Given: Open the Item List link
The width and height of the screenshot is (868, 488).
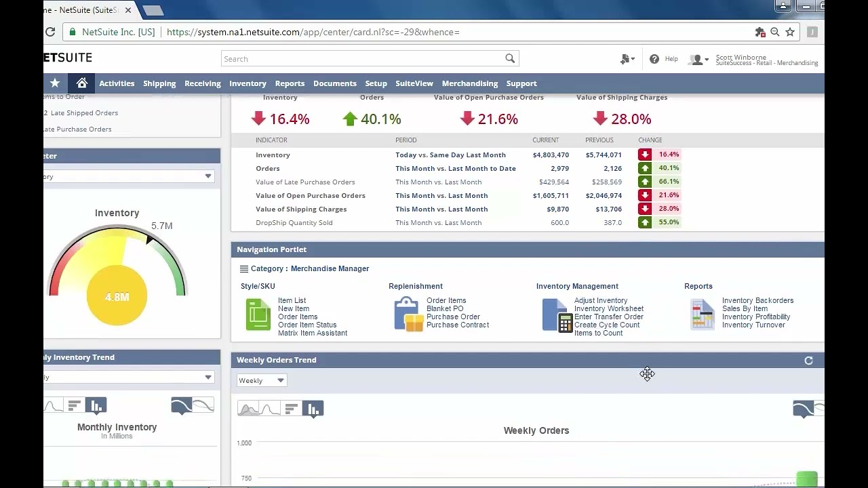Looking at the screenshot, I should point(292,300).
